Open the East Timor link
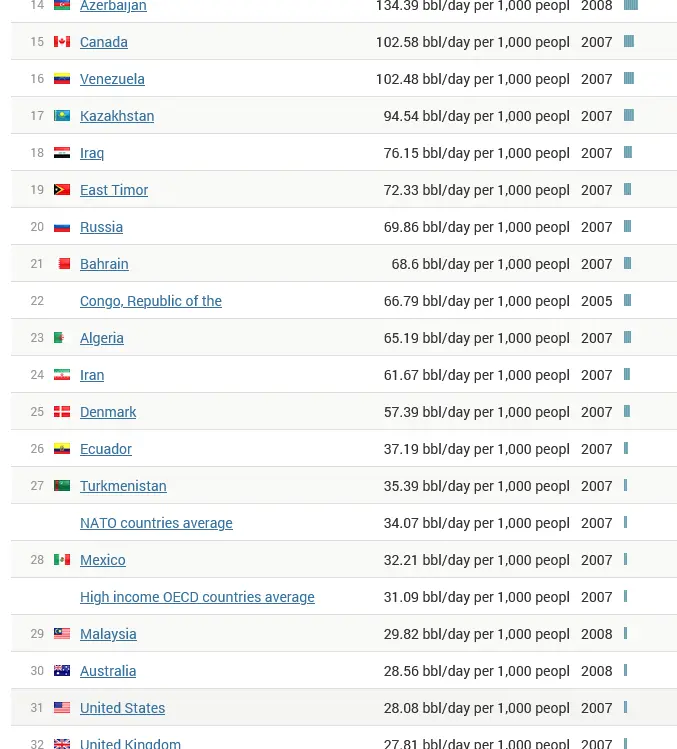 (114, 190)
